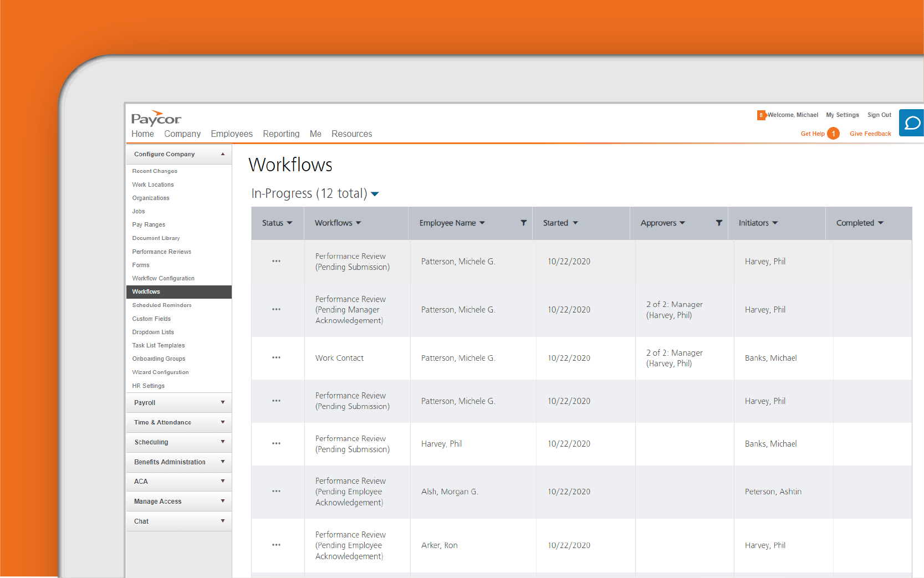Sort by the Employee Name column header
Screen dimensions: 924x578
coord(452,223)
